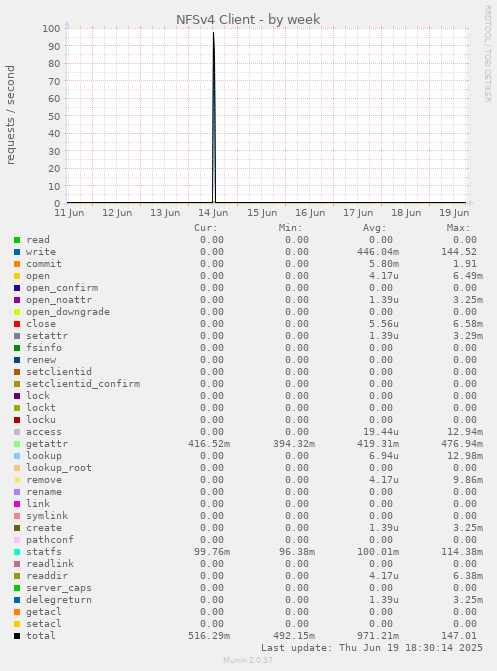The height and width of the screenshot is (671, 497).
Task: Click the requests / second axis label
Action: (10, 115)
